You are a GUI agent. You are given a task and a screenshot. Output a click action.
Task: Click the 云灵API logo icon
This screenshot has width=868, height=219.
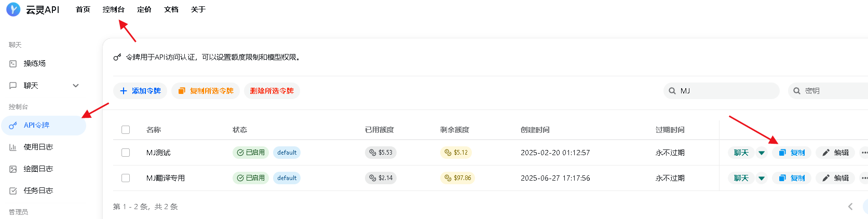click(x=13, y=9)
